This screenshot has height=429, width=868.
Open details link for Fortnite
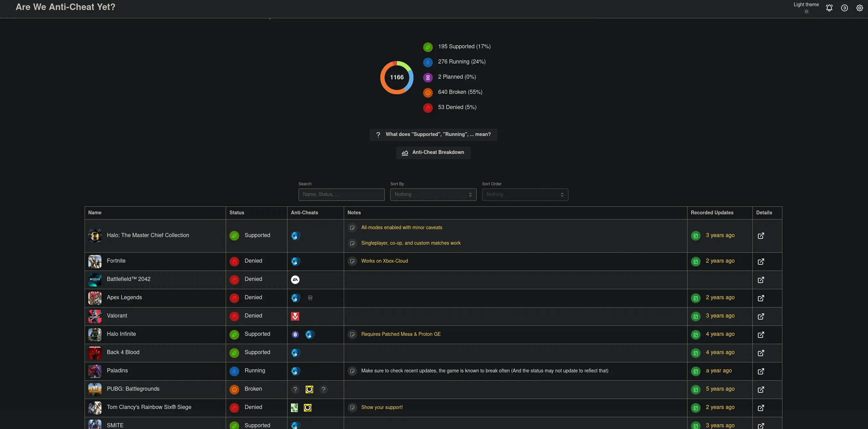[761, 262]
